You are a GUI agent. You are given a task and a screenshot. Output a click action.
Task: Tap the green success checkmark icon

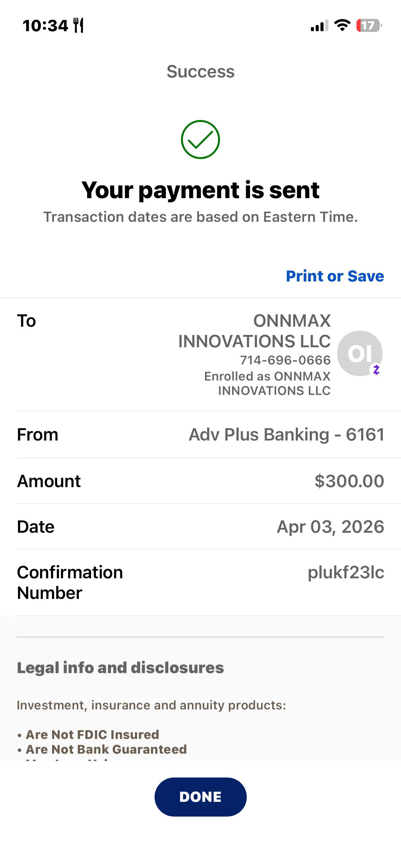[200, 139]
